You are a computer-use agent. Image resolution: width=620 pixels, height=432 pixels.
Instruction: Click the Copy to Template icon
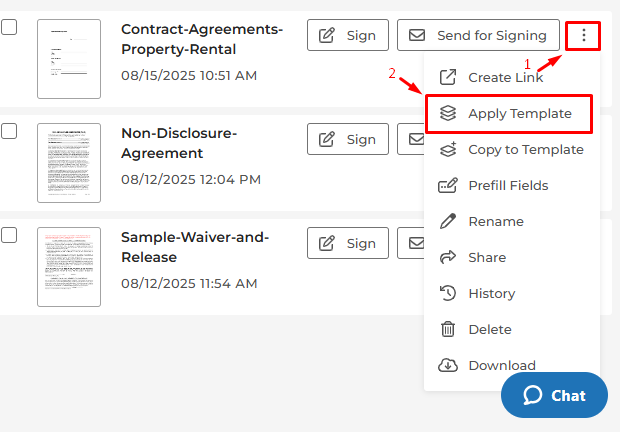coord(449,149)
